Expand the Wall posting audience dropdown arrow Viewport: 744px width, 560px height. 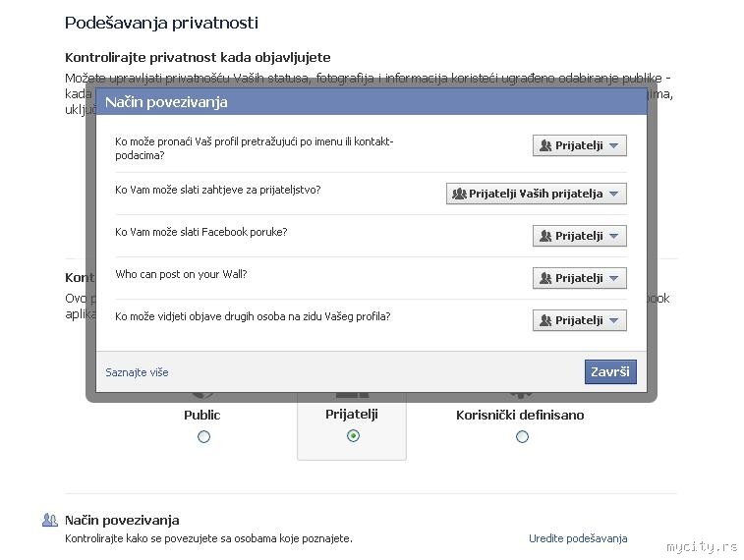click(614, 278)
